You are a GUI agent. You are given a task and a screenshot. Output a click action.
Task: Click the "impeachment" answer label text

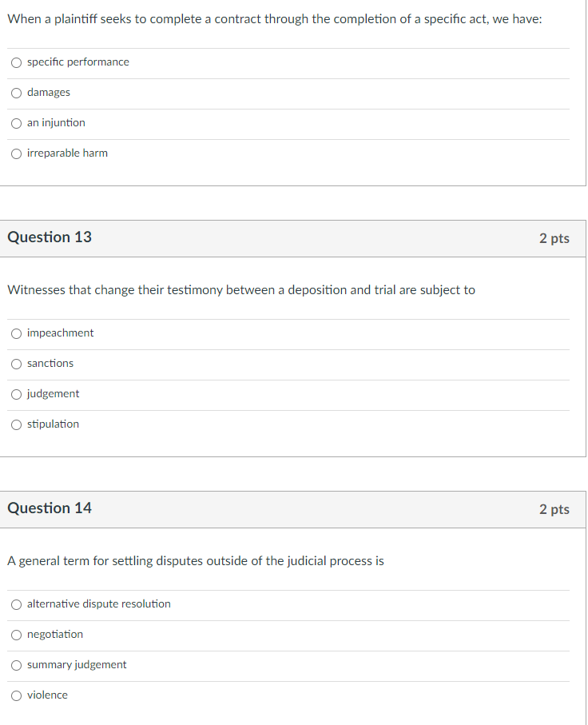click(x=59, y=333)
